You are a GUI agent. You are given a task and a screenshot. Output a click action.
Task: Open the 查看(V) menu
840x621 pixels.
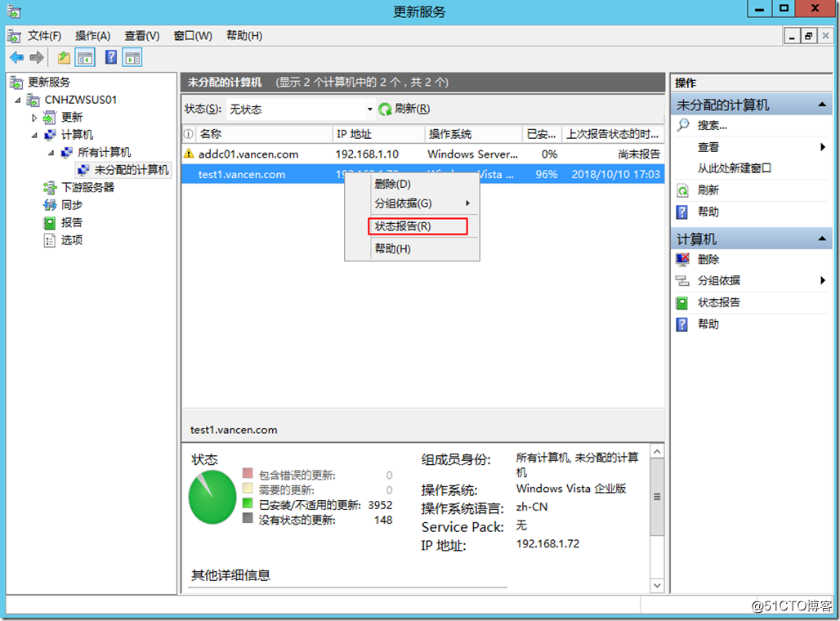142,36
